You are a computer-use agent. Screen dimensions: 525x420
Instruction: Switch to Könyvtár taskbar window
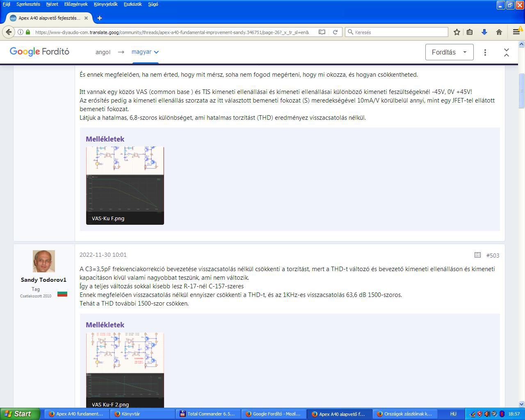[x=142, y=414]
